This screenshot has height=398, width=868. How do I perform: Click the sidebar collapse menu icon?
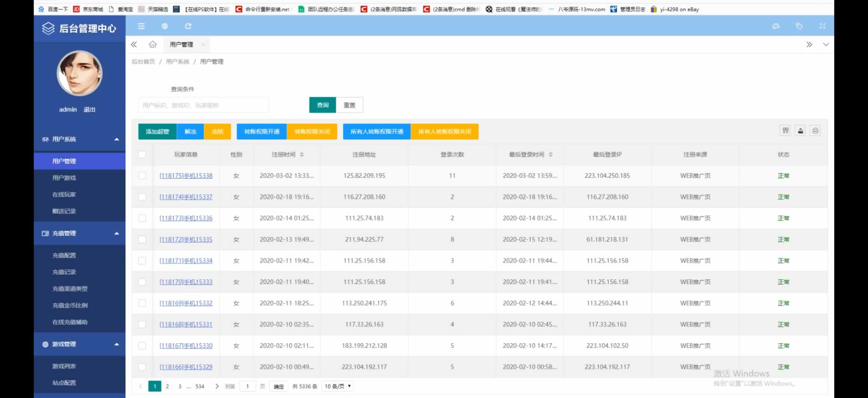pyautogui.click(x=141, y=26)
